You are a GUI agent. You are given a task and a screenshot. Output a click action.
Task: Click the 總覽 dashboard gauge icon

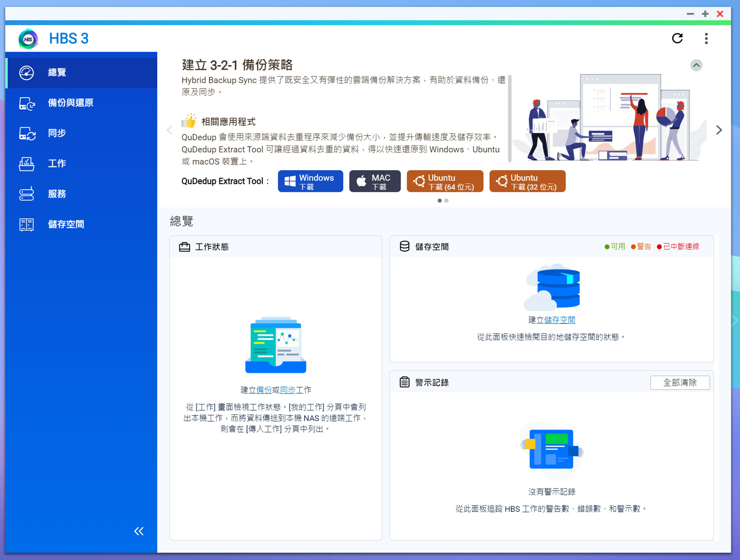(27, 73)
